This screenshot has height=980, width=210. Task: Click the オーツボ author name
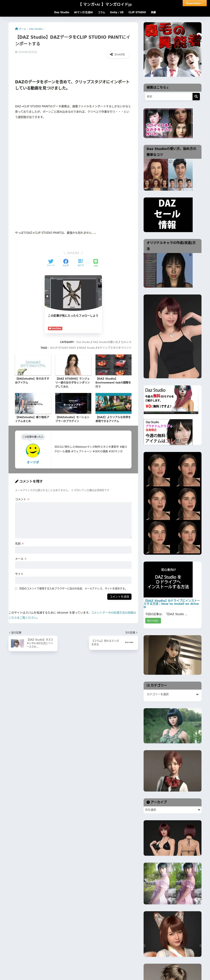(33, 462)
